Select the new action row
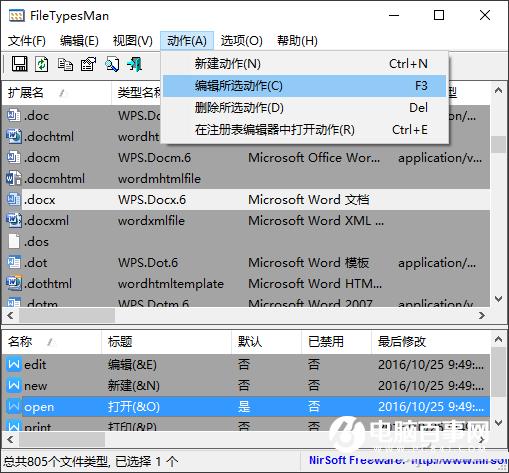 coord(246,385)
